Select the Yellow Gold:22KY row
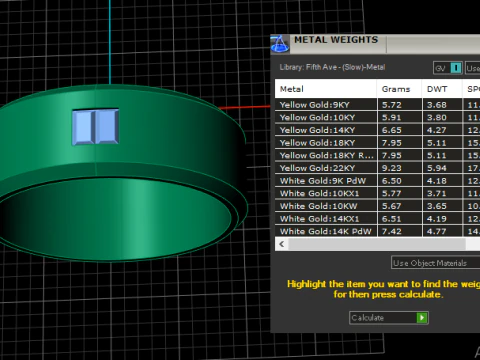Image resolution: width=480 pixels, height=360 pixels. point(377,168)
